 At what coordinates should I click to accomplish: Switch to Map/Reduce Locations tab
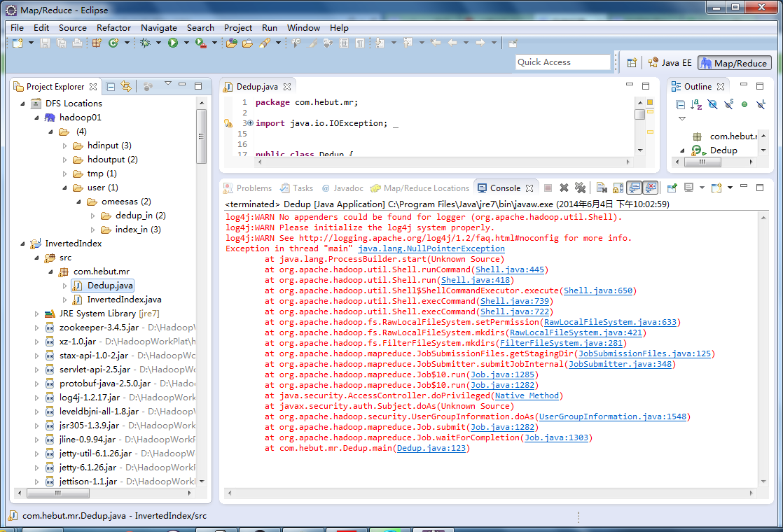click(420, 188)
